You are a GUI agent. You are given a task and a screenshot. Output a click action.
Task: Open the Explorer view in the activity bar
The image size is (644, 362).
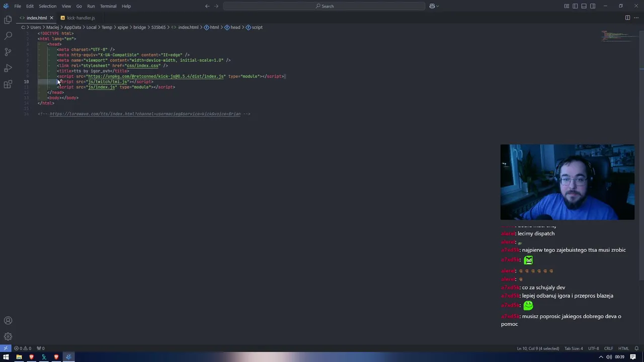point(8,20)
